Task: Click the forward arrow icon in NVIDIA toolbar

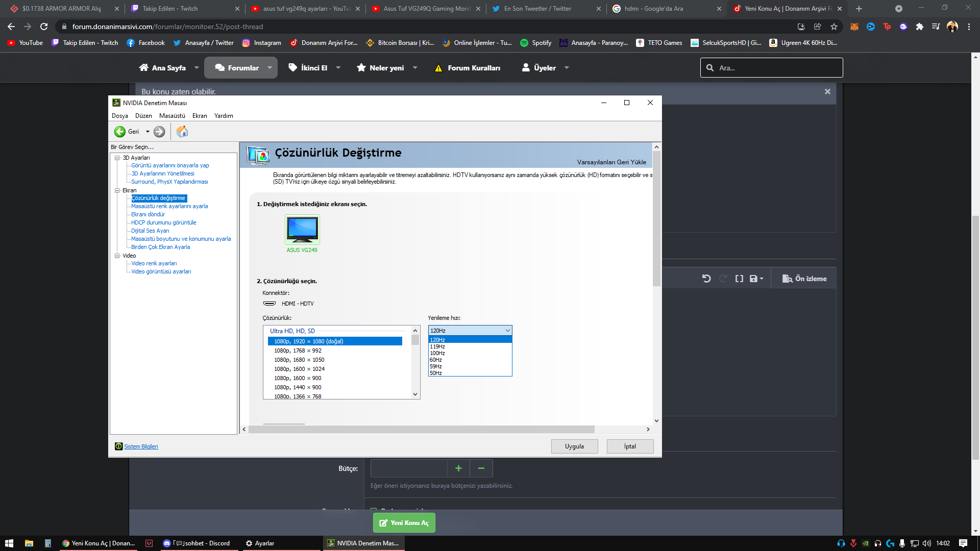Action: point(159,132)
